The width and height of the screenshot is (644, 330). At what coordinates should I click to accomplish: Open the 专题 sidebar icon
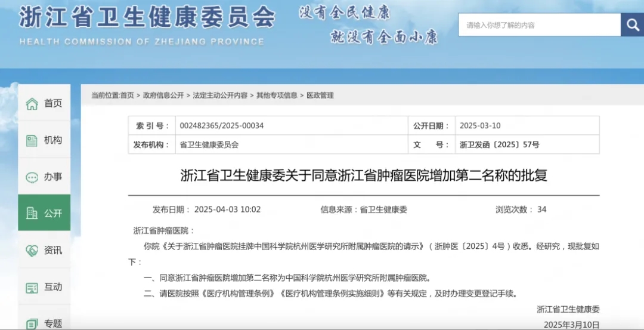click(x=32, y=324)
